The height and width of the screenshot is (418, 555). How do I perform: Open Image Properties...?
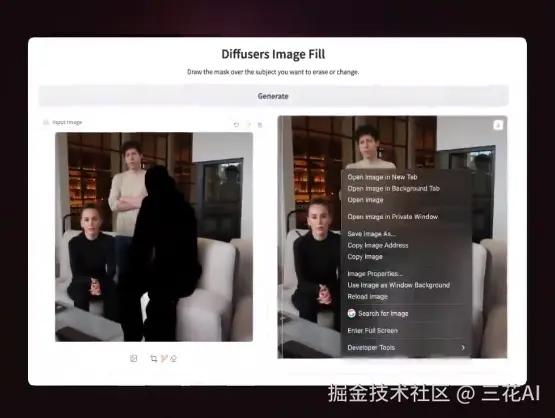point(375,274)
